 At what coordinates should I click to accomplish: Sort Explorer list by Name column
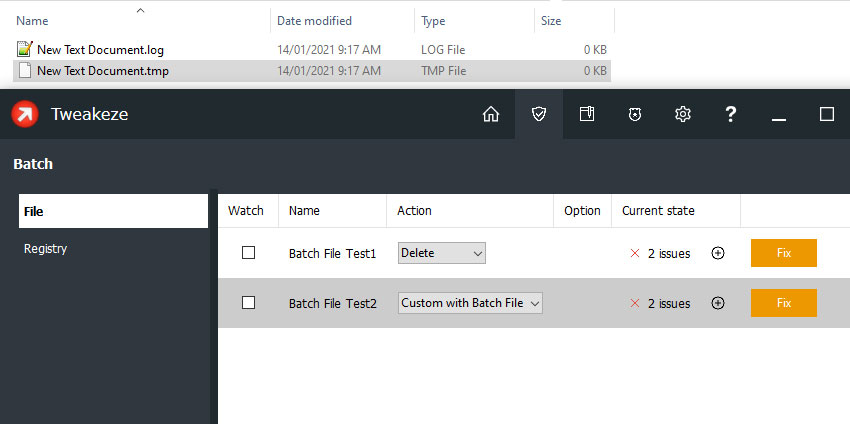click(32, 21)
